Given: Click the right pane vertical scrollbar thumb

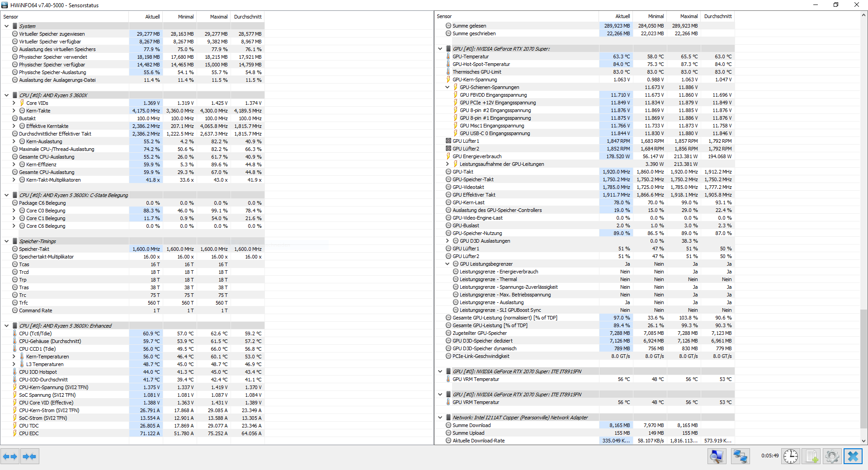Looking at the screenshot, I should [863, 368].
